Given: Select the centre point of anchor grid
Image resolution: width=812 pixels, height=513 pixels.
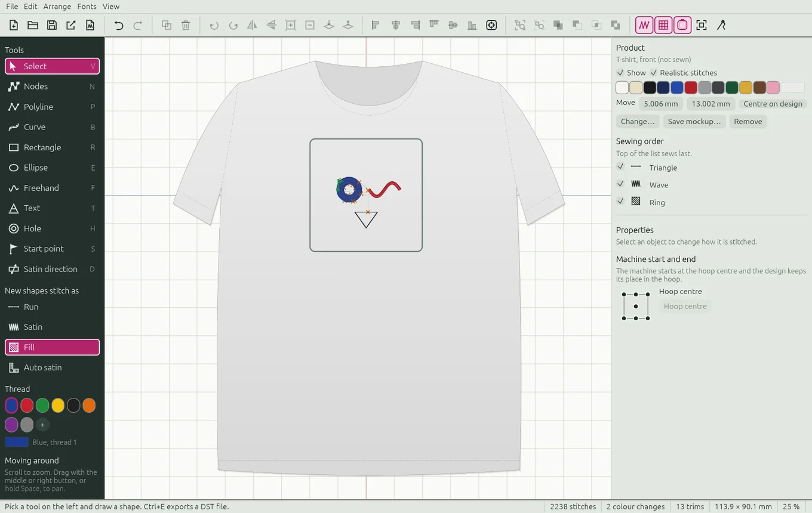Looking at the screenshot, I should (636, 306).
